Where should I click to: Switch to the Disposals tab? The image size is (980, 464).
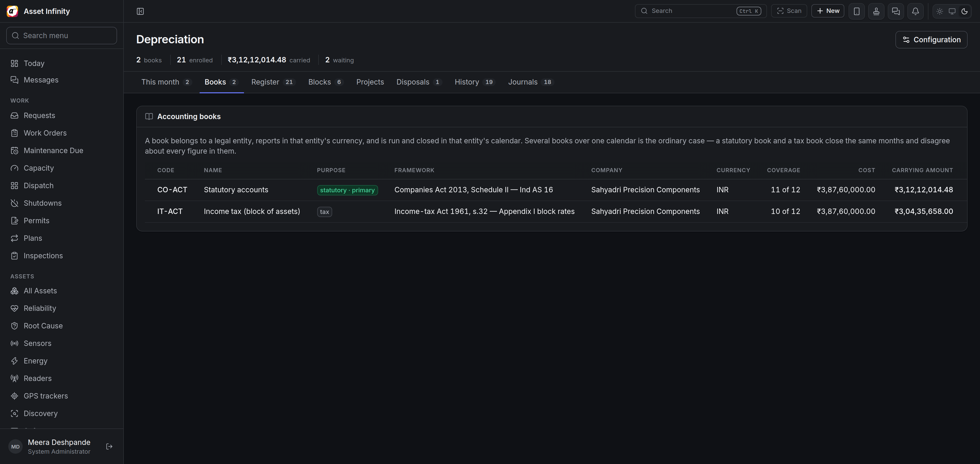[x=419, y=82]
